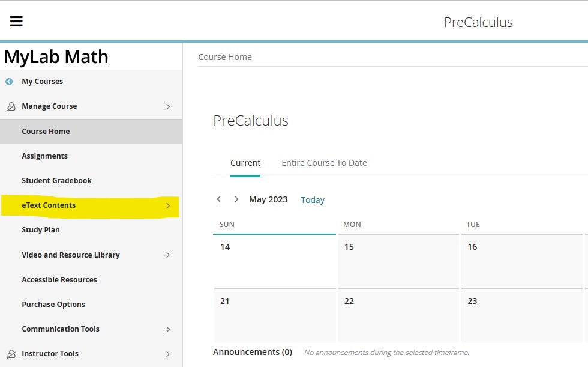Click the back arrow icon beside My Courses

[x=9, y=82]
